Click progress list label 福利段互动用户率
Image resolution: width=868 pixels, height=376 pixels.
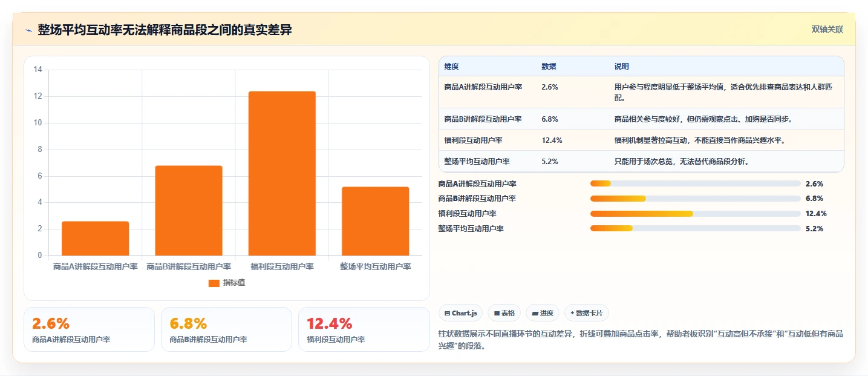point(467,214)
